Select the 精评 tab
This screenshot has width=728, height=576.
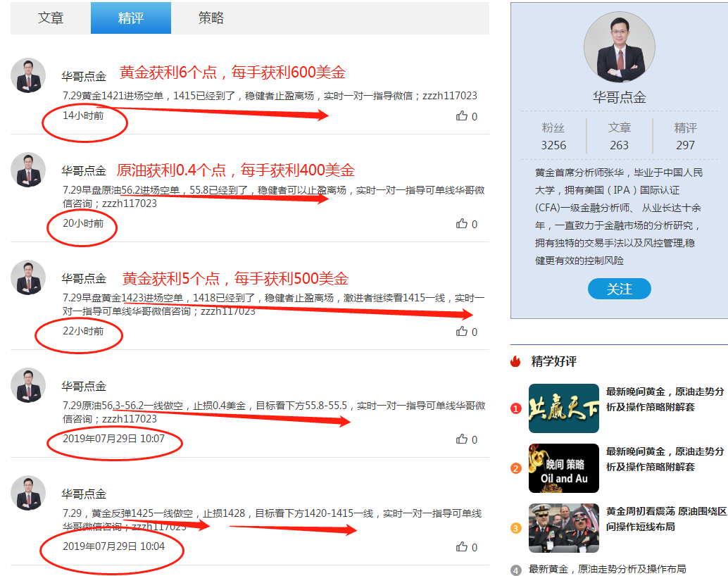(x=131, y=18)
